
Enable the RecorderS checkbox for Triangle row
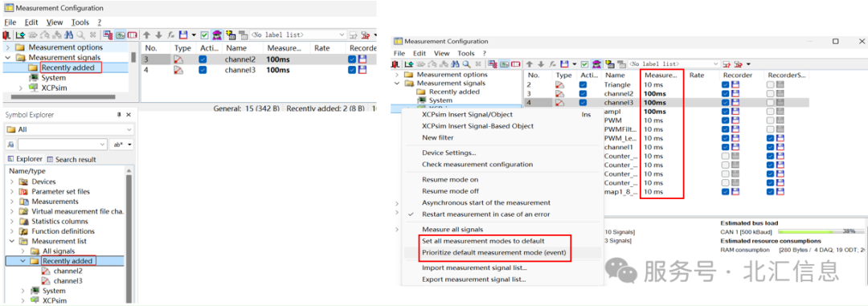771,84
